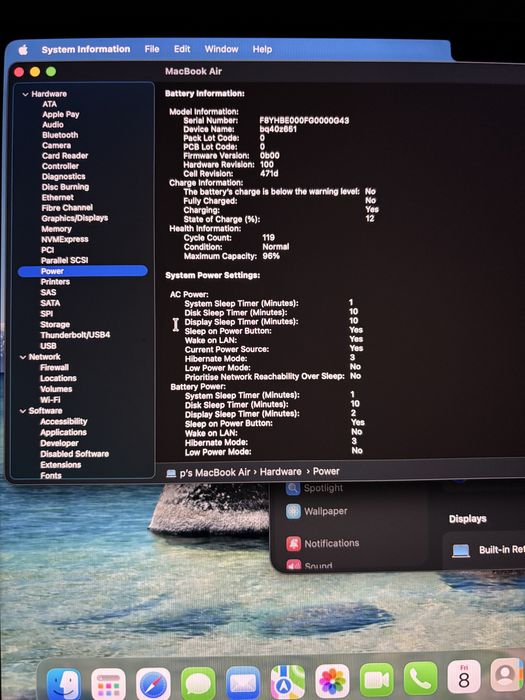Select the highlighted Power row in sidebar
The width and height of the screenshot is (525, 700).
pos(83,271)
